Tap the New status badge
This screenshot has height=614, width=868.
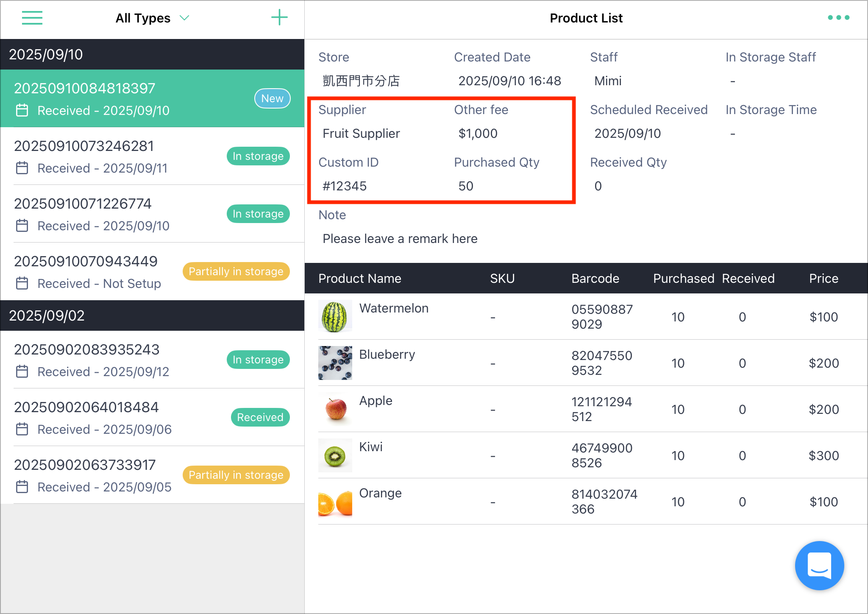(x=272, y=98)
